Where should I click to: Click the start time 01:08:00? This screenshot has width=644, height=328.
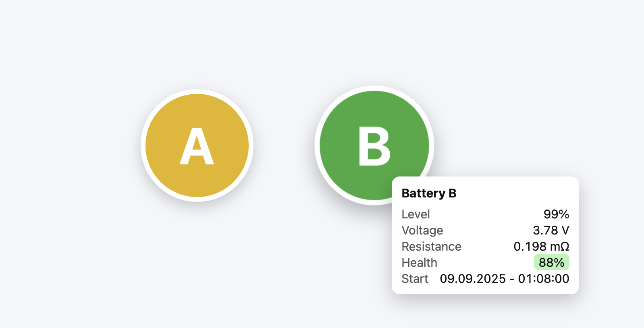[x=544, y=279]
